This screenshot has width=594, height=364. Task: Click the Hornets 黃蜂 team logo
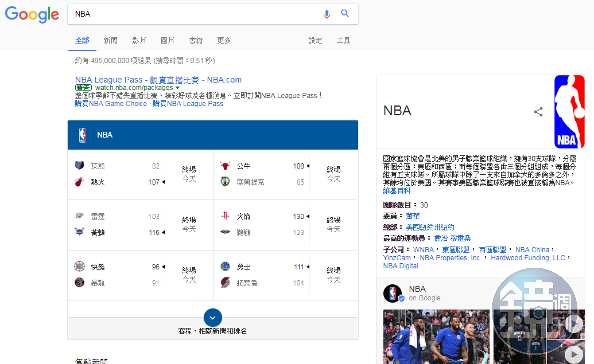point(79,232)
